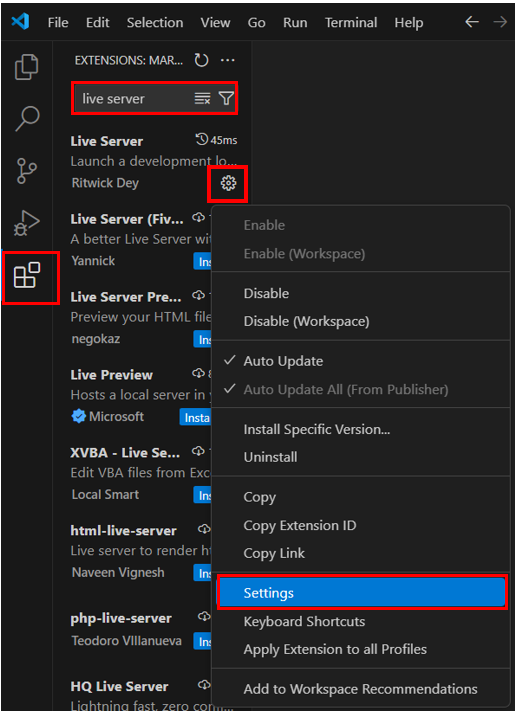The width and height of the screenshot is (518, 714).
Task: Select the html-live-server extension title
Action: [123, 530]
